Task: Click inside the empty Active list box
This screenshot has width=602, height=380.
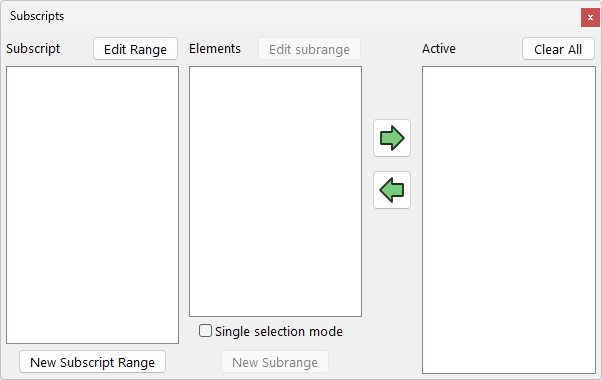Action: tap(509, 220)
